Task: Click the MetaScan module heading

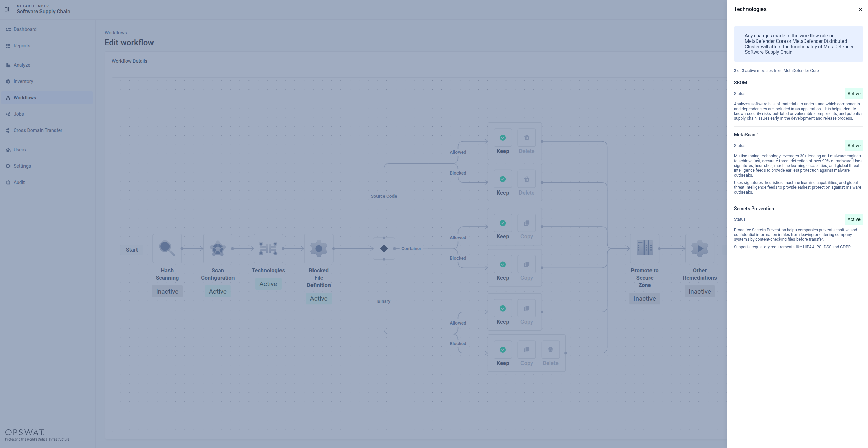Action: click(x=746, y=135)
